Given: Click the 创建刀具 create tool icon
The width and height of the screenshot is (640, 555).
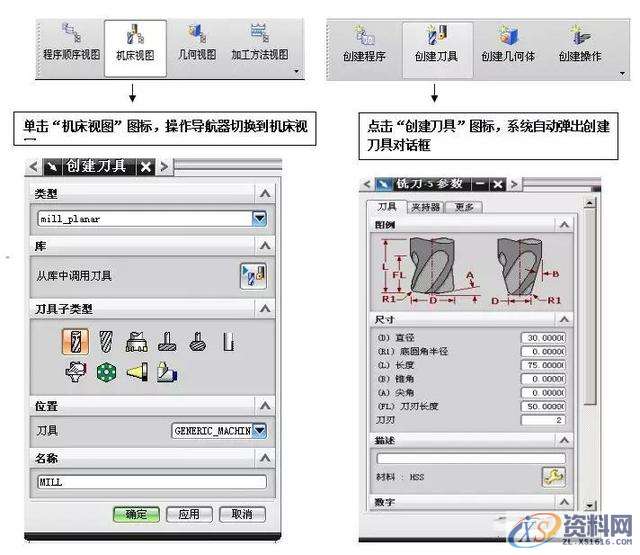Looking at the screenshot, I should (x=437, y=49).
